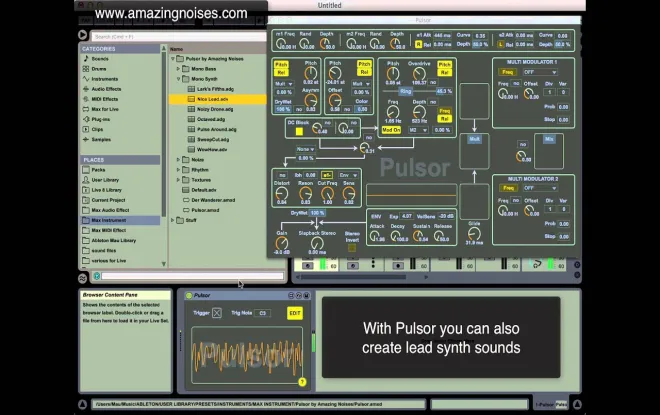Expand the Noize folder
This screenshot has height=415, width=660.
click(x=178, y=160)
